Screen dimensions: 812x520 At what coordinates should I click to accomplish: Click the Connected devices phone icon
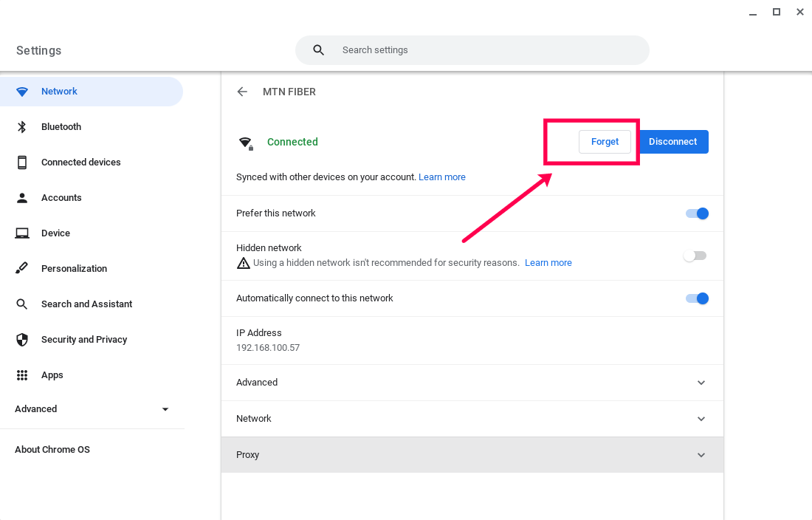point(21,162)
